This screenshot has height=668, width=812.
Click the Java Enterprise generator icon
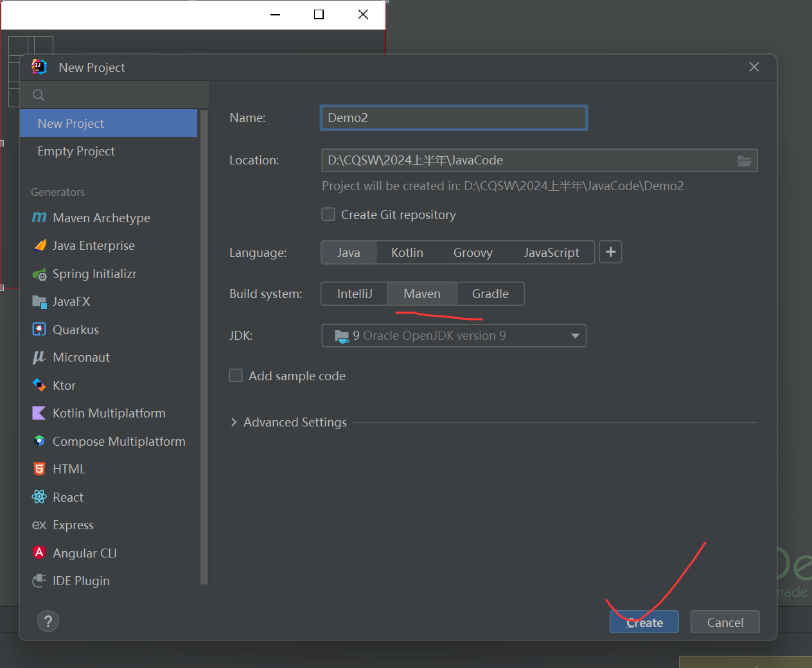(x=40, y=245)
